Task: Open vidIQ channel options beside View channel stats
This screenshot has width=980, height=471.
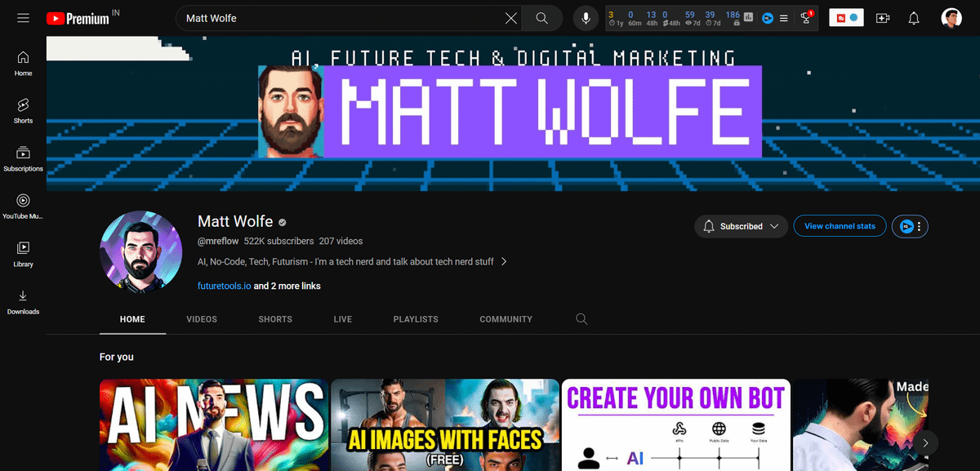Action: [x=910, y=226]
